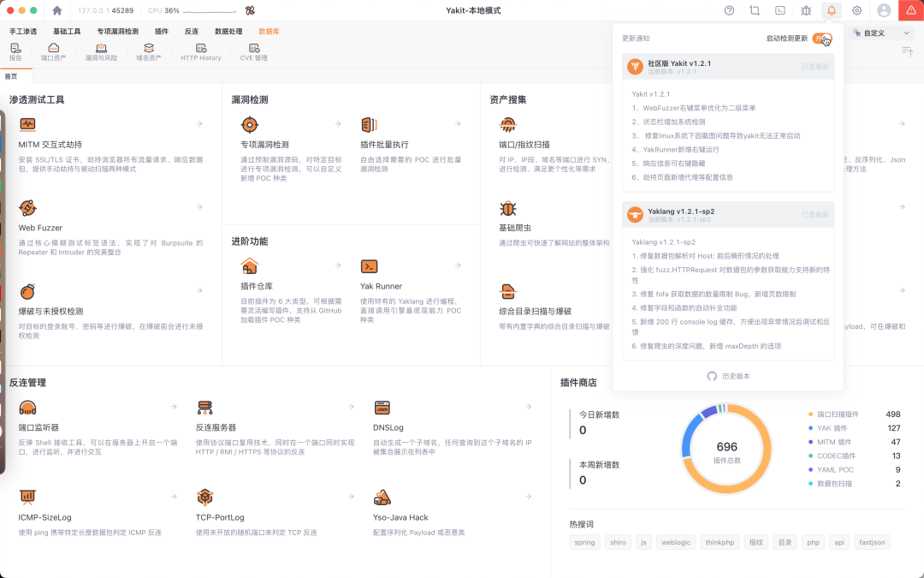Image resolution: width=924 pixels, height=578 pixels.
Task: Click the Yaklang v1.2.1-sp2 header
Action: coord(728,215)
